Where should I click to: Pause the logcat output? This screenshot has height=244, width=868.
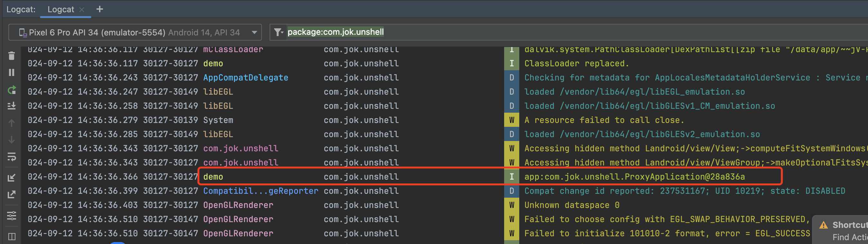(12, 72)
